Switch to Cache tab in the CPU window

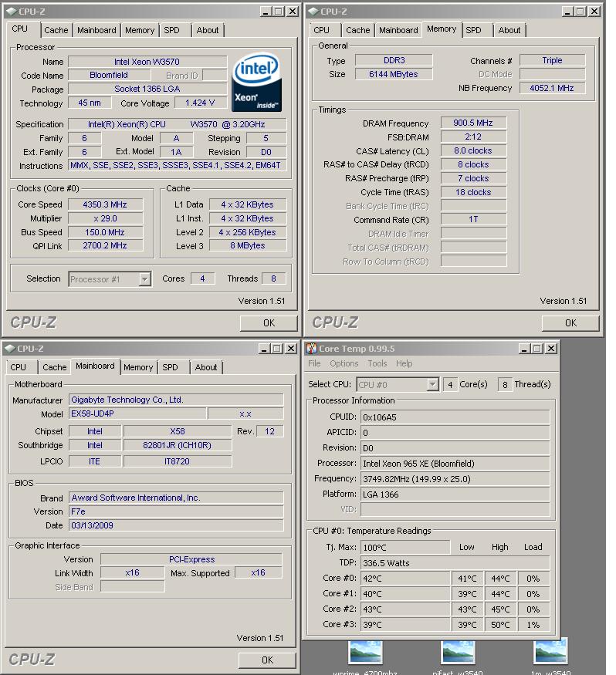pyautogui.click(x=56, y=30)
